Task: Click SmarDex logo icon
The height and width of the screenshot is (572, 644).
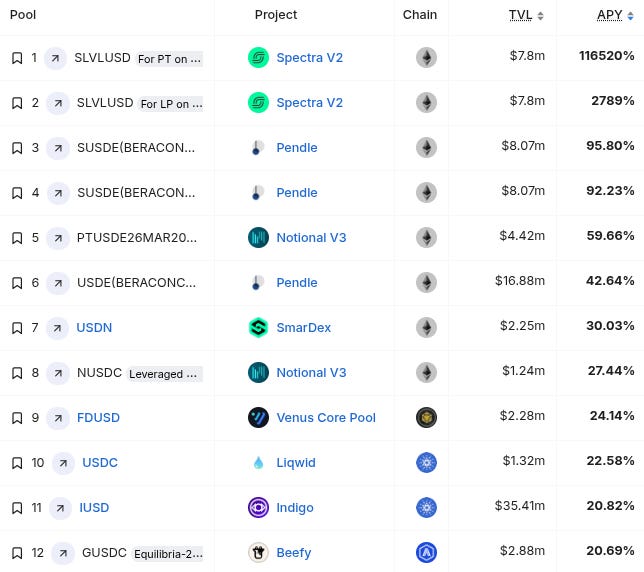Action: click(258, 328)
